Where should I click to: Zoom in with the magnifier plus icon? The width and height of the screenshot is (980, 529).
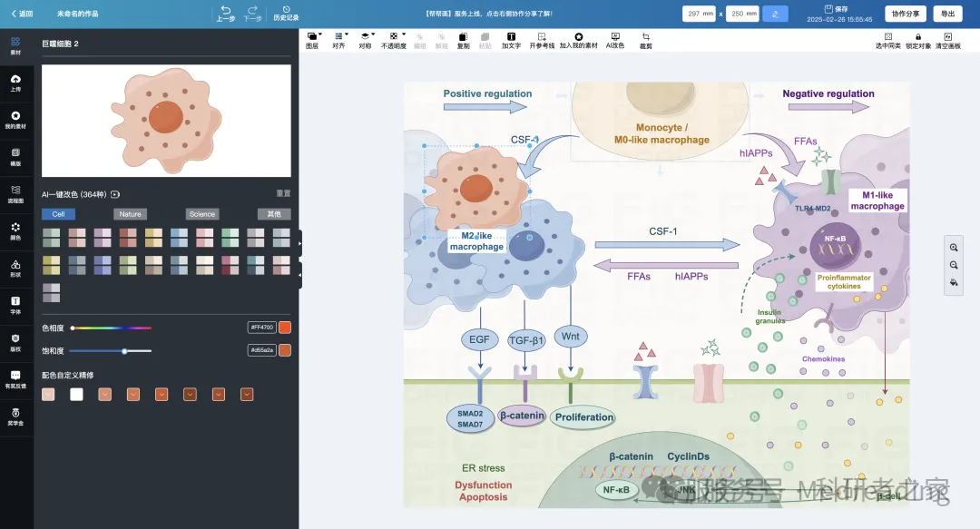954,248
